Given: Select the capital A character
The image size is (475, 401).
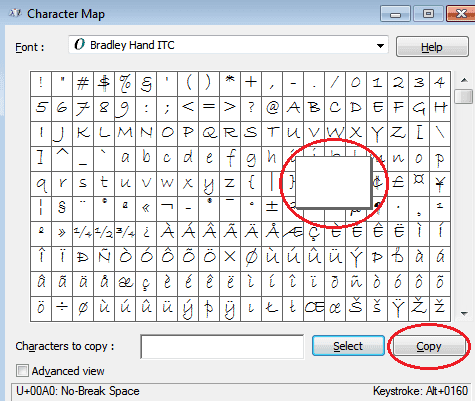Looking at the screenshot, I should pyautogui.click(x=293, y=108).
